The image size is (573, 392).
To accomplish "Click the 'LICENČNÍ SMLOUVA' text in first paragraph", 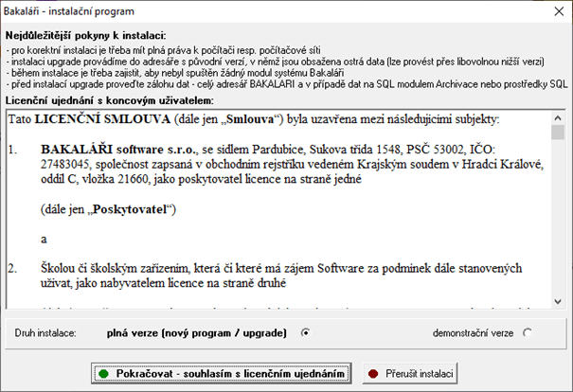I will click(100, 120).
